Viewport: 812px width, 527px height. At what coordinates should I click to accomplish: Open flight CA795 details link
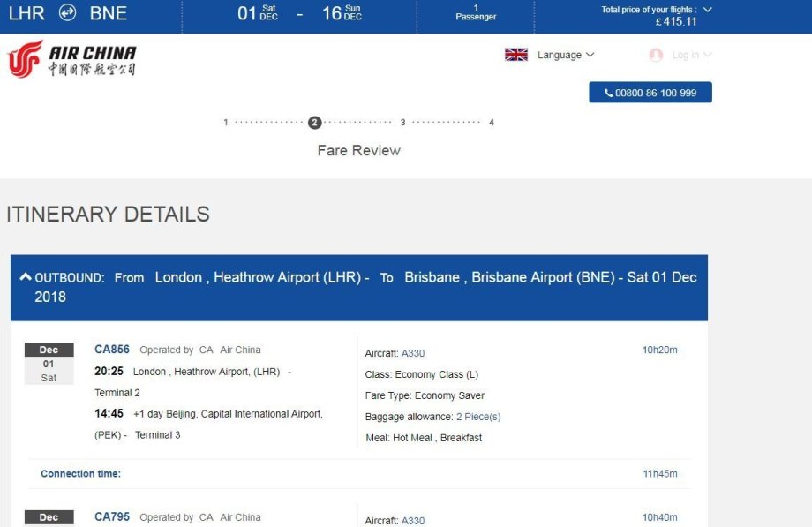point(112,517)
